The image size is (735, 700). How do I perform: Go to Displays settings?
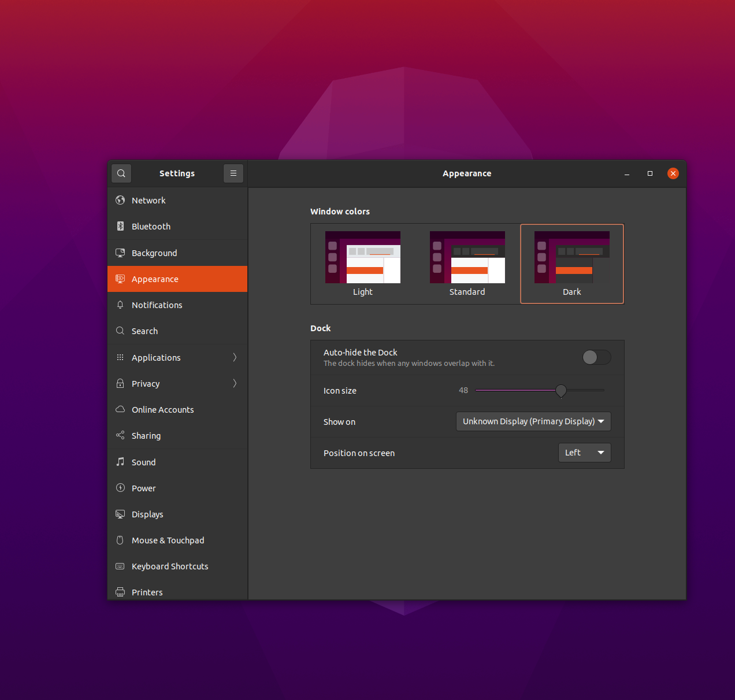click(x=147, y=514)
